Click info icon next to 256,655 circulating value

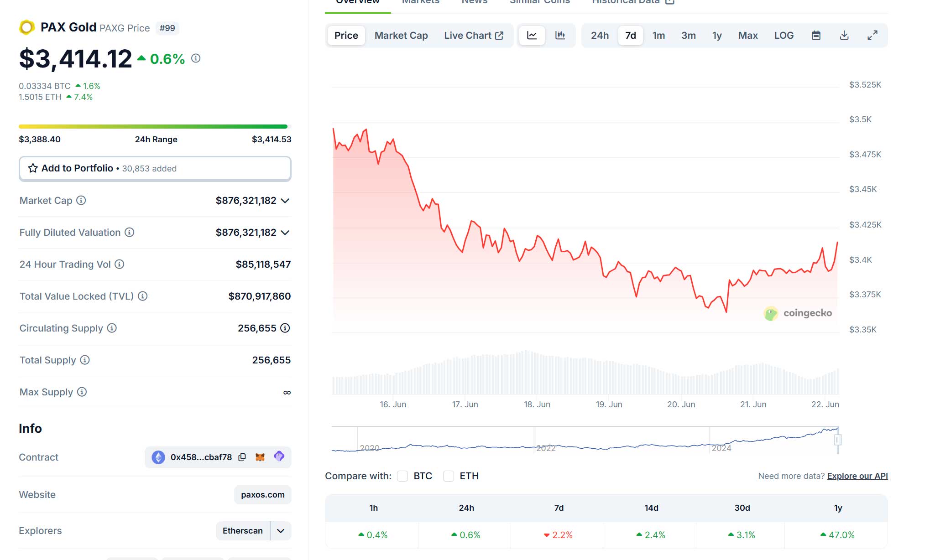[x=285, y=328]
